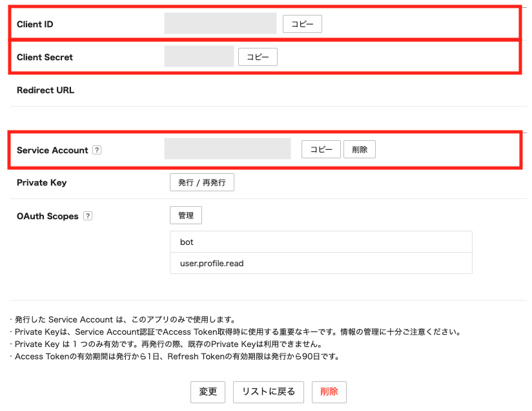Delete the Service Account with 削除 beside コピー
532x411 pixels.
360,149
